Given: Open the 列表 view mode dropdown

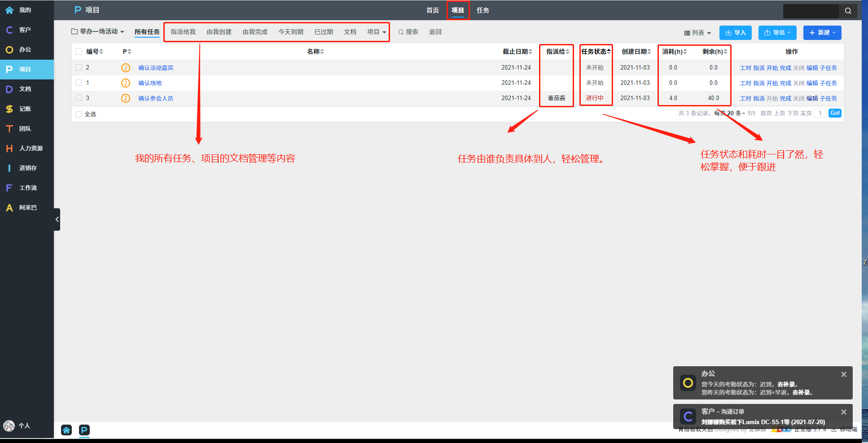Looking at the screenshot, I should 697,33.
